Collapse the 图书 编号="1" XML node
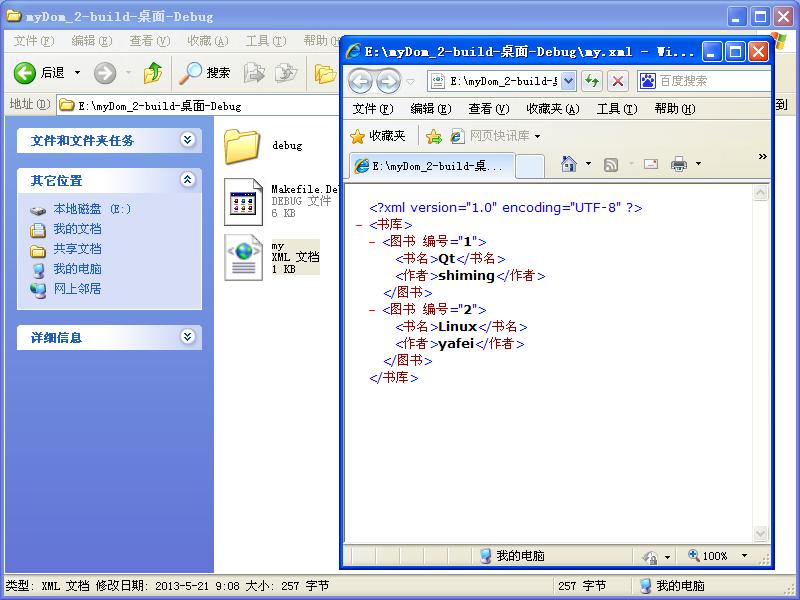Image resolution: width=800 pixels, height=600 pixels. [x=372, y=242]
